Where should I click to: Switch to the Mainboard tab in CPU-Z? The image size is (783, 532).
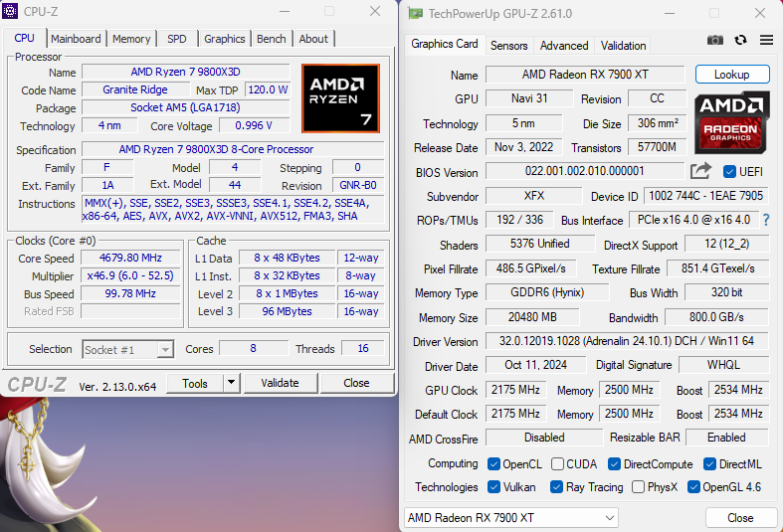pyautogui.click(x=76, y=39)
